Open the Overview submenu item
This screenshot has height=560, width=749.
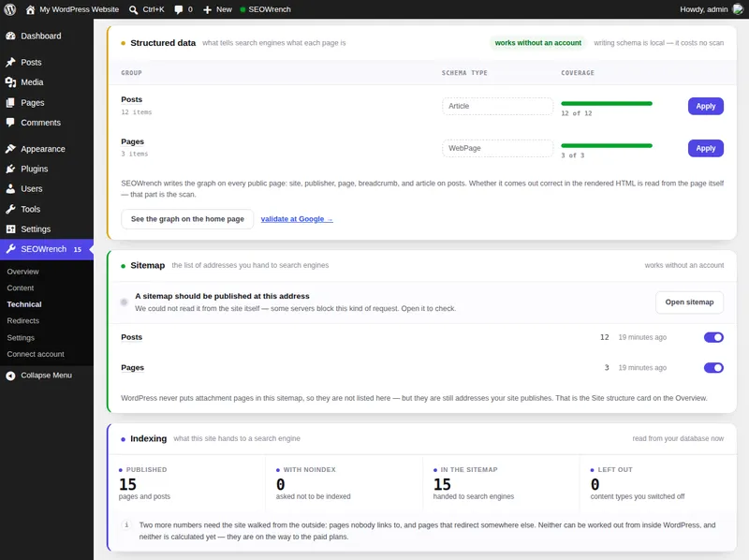click(22, 272)
